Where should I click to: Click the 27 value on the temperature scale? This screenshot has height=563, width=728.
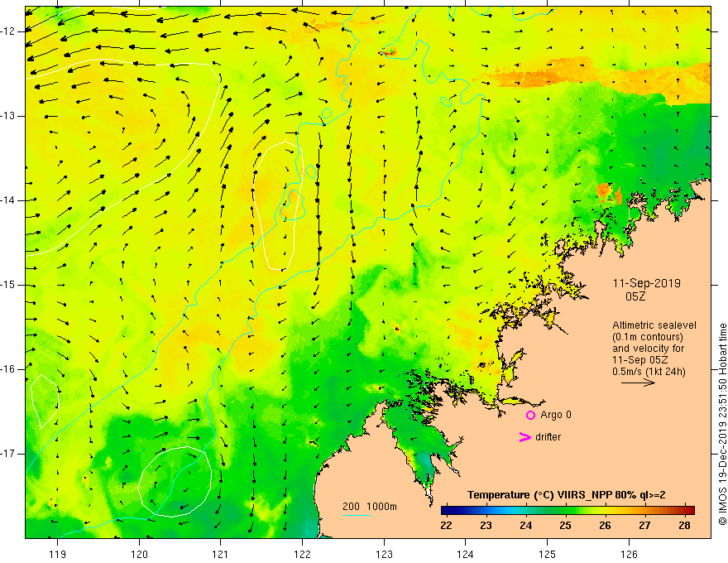point(644,526)
